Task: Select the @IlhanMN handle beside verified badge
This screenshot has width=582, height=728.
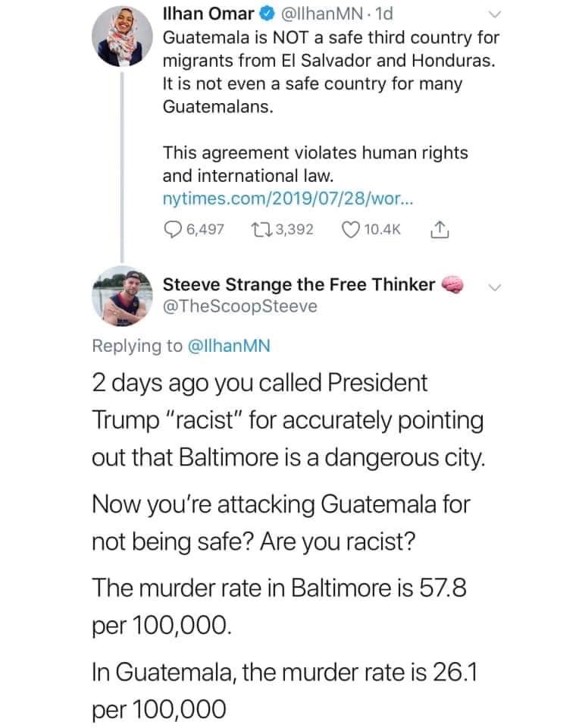Action: point(303,14)
